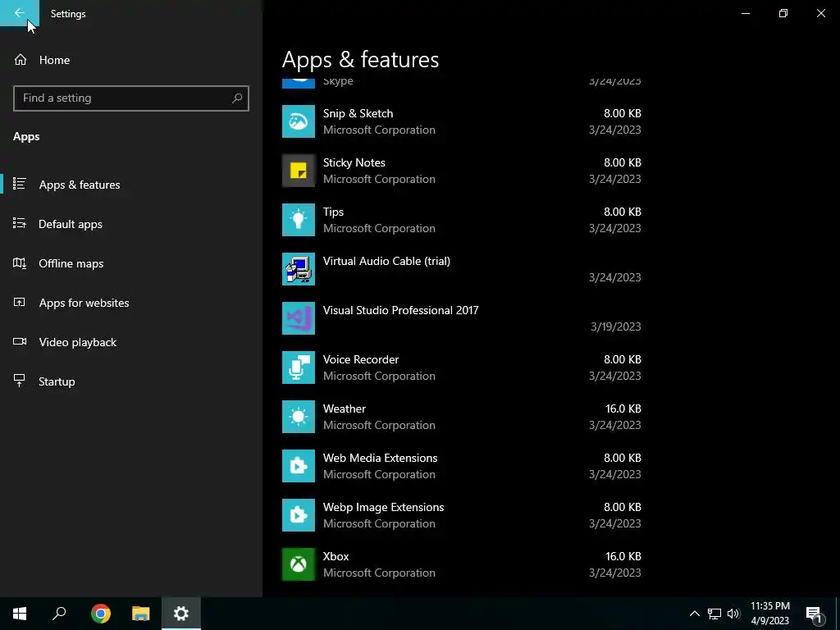The width and height of the screenshot is (840, 630).
Task: Show hidden system tray icons
Action: click(694, 614)
